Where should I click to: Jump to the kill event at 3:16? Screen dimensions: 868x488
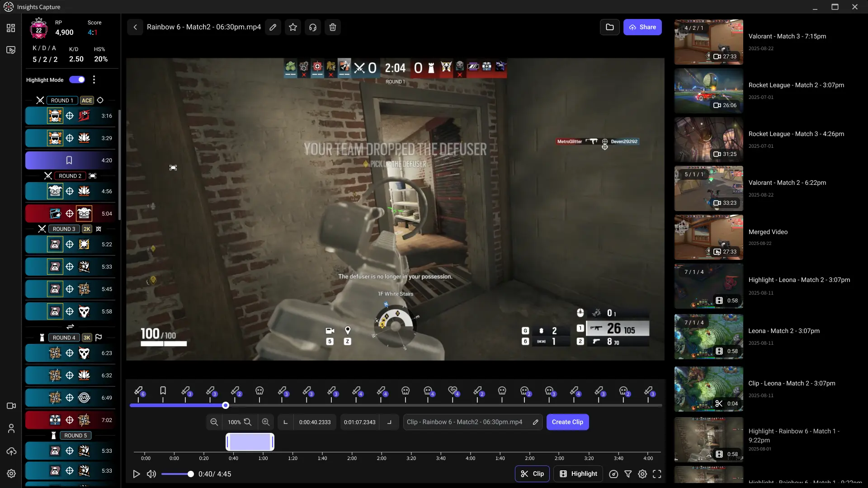71,116
